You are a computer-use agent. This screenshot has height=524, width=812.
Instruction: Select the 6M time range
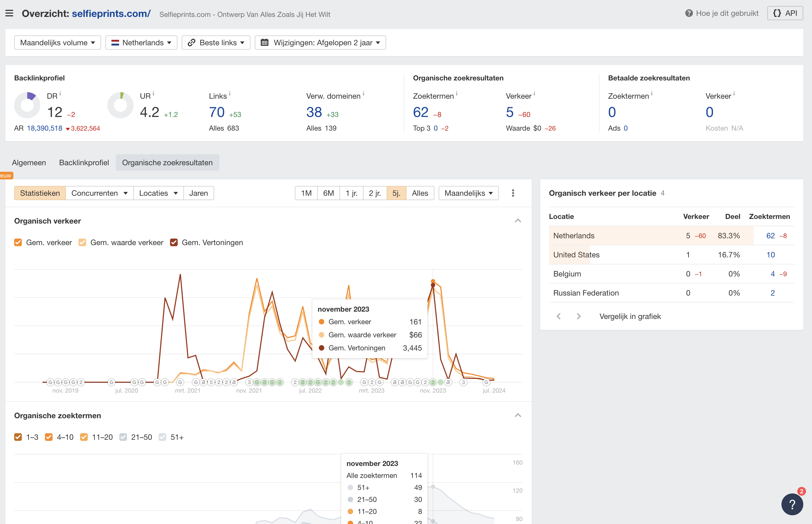pos(328,193)
